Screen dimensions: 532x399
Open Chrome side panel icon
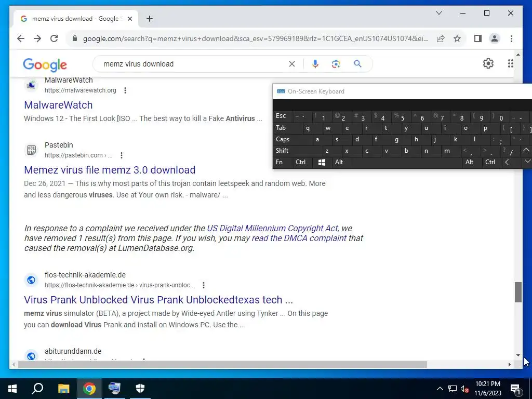point(478,38)
